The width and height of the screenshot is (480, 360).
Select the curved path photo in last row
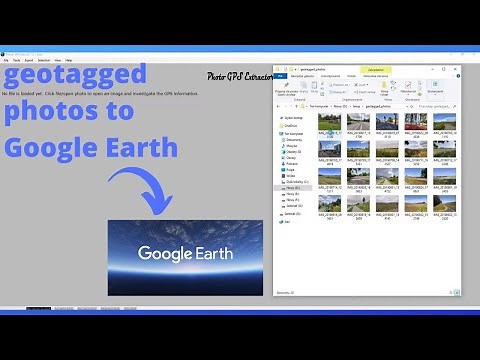(x=444, y=203)
